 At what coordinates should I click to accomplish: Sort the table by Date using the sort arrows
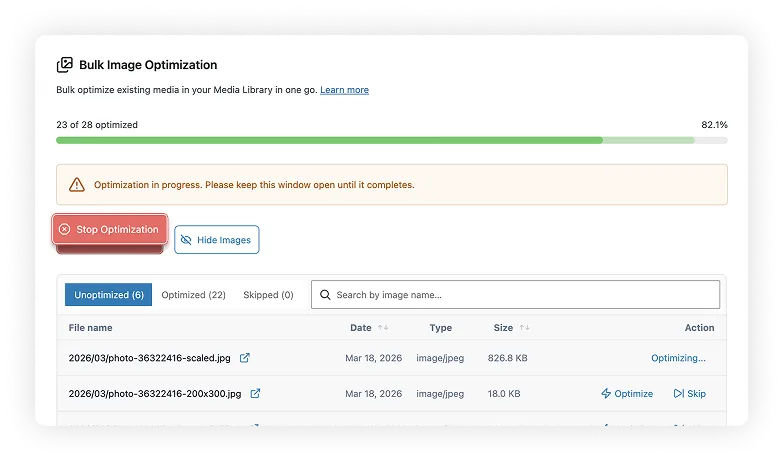(383, 328)
